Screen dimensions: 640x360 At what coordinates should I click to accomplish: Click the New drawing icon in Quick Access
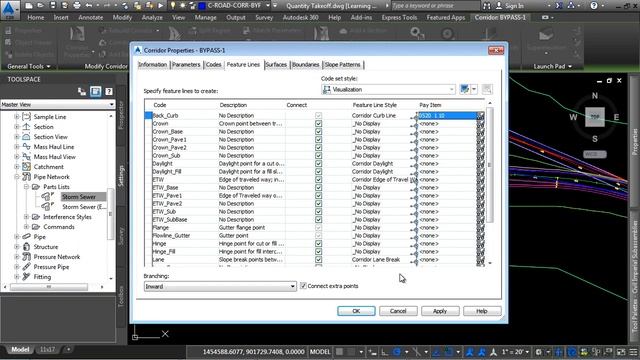coord(29,6)
